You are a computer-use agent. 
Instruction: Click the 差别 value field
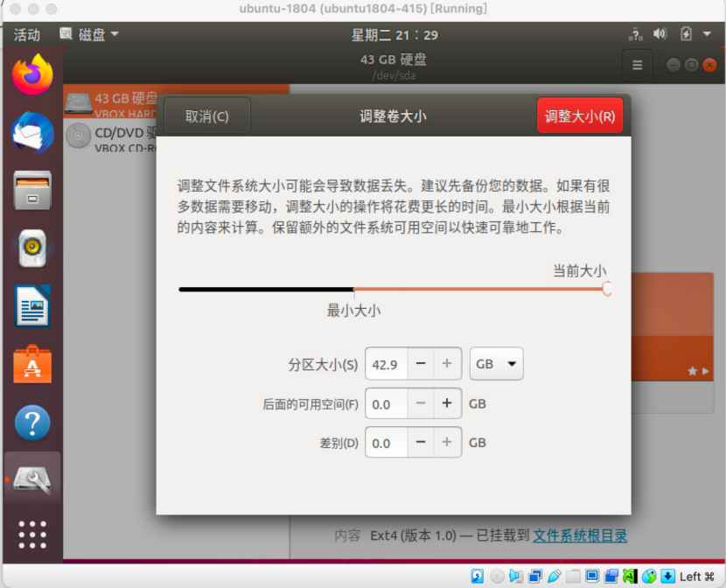tap(386, 443)
